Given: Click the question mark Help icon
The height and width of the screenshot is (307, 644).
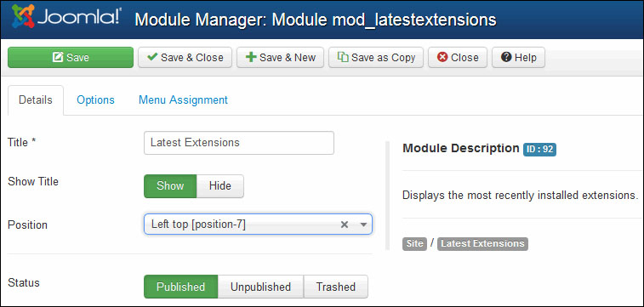Looking at the screenshot, I should pos(506,57).
